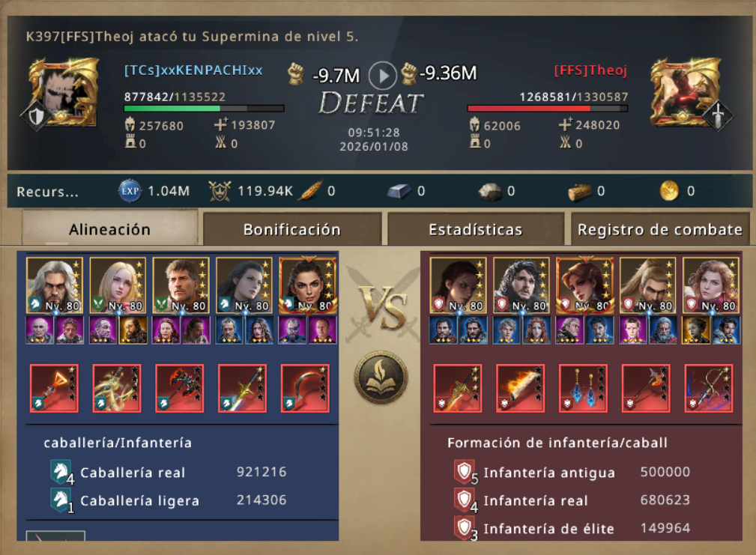Image resolution: width=756 pixels, height=555 pixels.
Task: Select the red sickle weapon icon
Action: pos(305,388)
